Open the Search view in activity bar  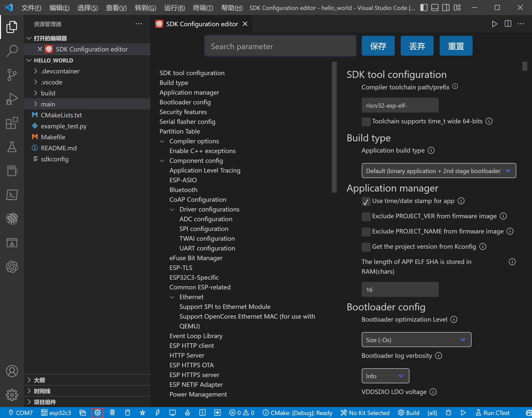pos(12,51)
